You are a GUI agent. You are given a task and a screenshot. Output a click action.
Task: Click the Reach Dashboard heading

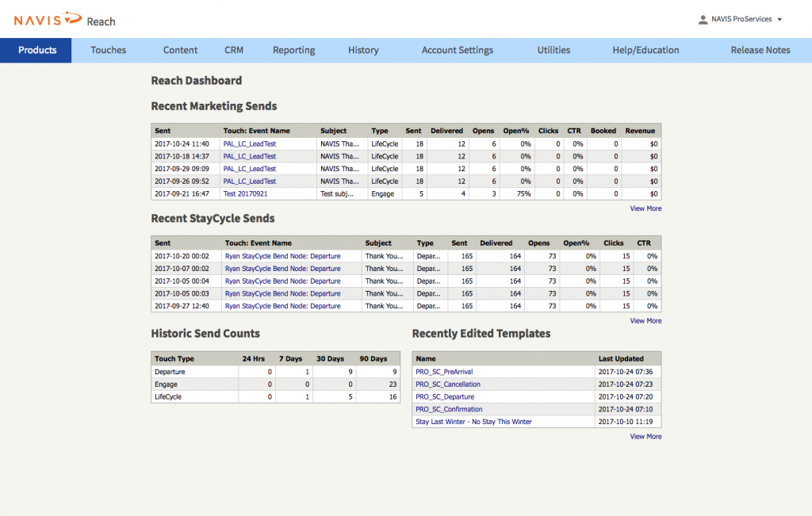[x=197, y=80]
